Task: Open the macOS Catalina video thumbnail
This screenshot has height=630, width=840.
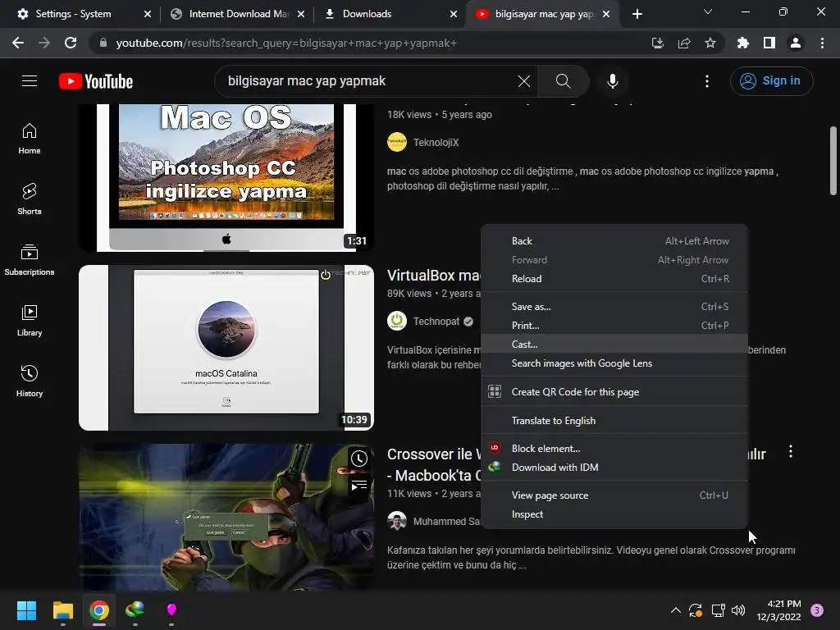Action: point(226,348)
